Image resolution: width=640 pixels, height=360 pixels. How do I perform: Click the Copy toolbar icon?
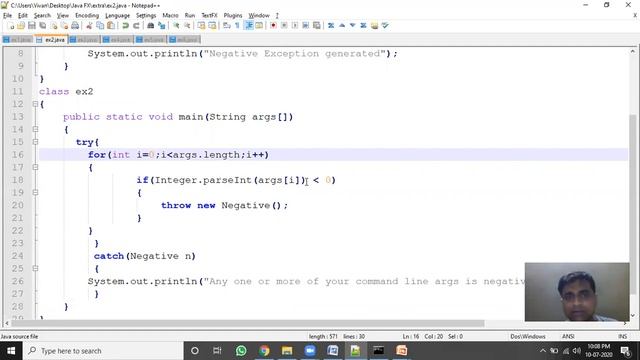tap(100, 26)
